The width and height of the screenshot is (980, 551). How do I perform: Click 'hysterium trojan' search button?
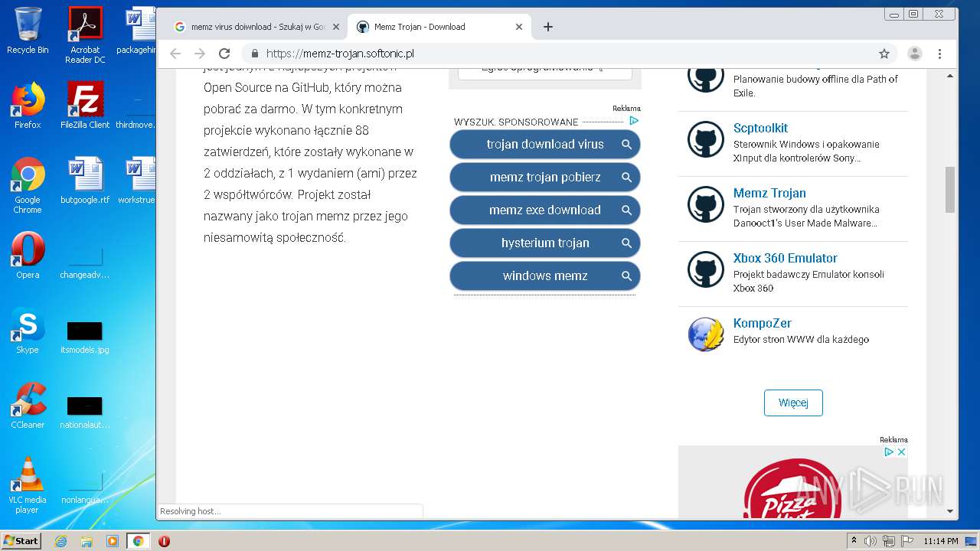coord(545,243)
